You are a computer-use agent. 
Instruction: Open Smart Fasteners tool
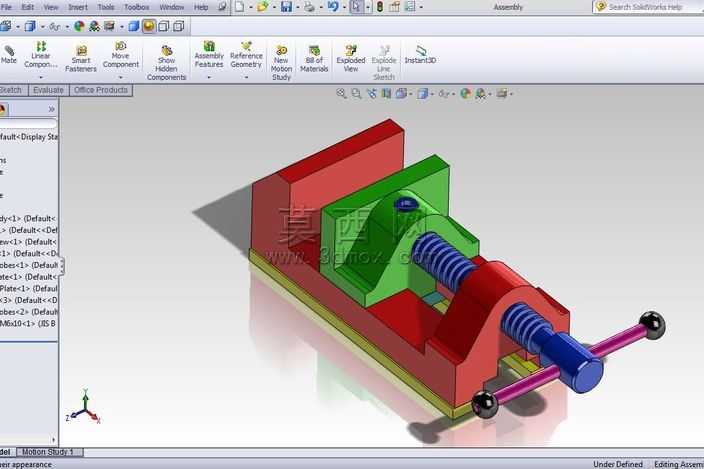(x=81, y=59)
